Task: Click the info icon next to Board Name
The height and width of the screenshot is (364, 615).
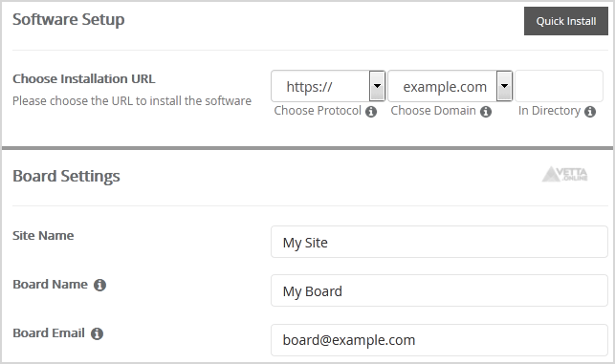Action: (99, 285)
